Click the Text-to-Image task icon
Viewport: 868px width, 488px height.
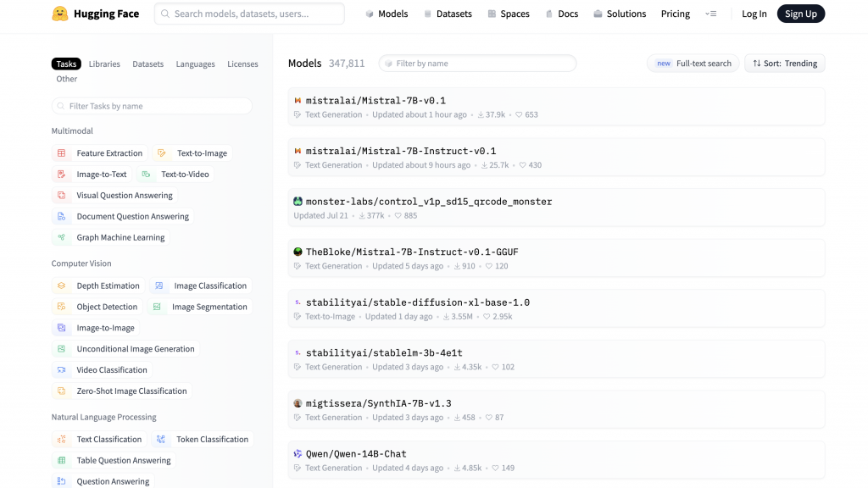[162, 153]
